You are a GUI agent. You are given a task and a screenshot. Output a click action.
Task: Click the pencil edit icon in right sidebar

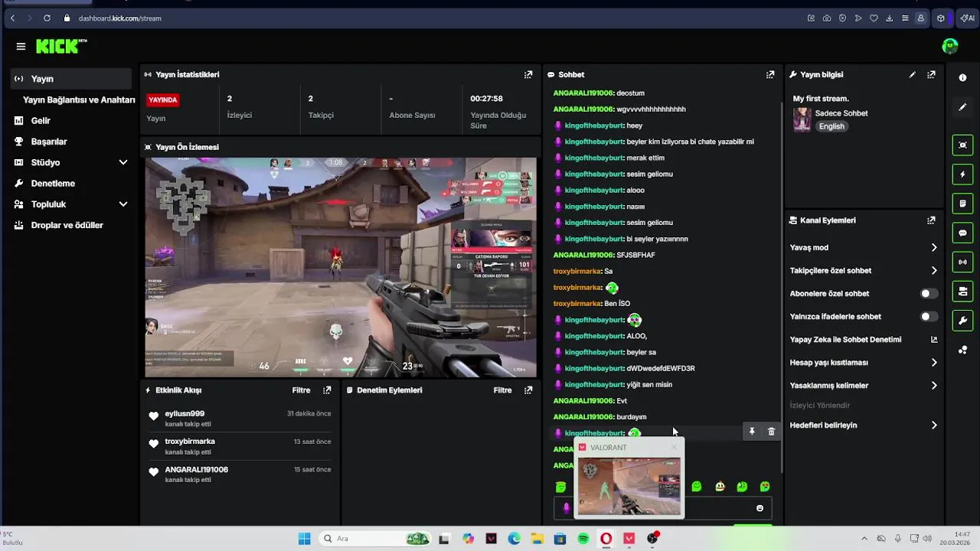pos(962,107)
